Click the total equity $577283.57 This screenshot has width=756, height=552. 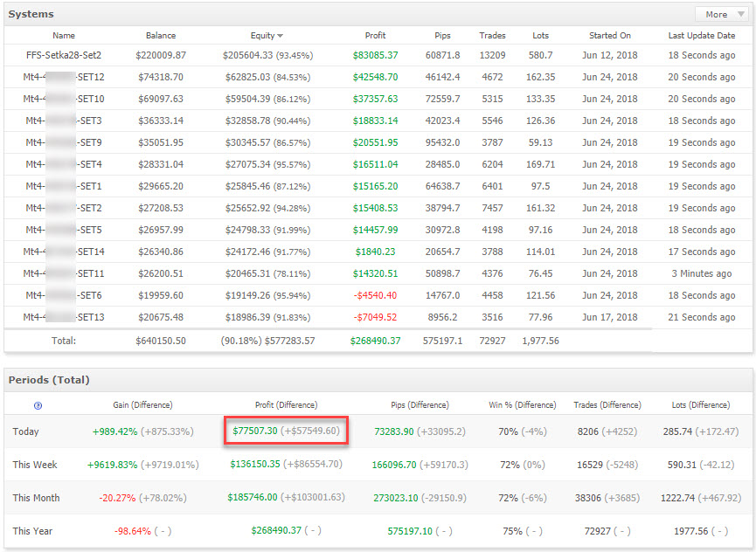coord(289,341)
